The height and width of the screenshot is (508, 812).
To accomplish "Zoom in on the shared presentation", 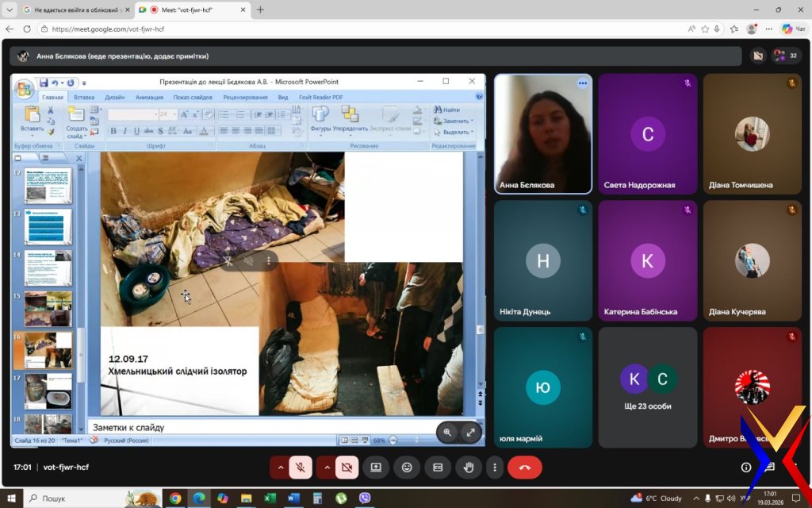I will coord(447,433).
